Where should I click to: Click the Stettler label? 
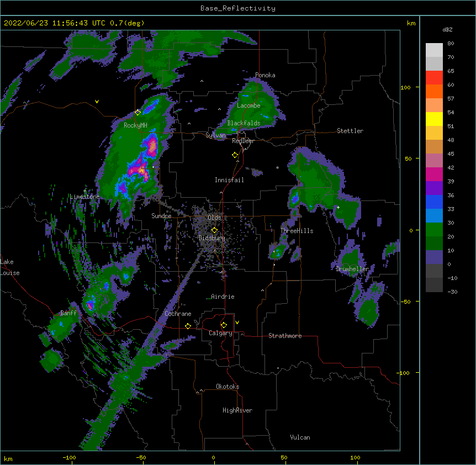[x=350, y=131]
